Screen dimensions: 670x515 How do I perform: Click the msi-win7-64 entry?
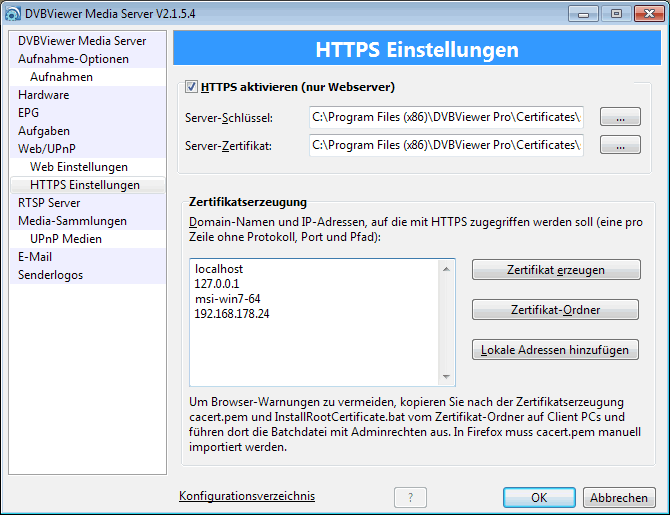click(x=227, y=299)
